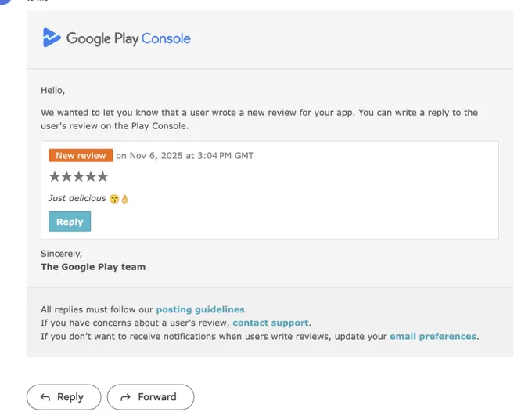Click the sender avatar at top left
The image size is (532, 419).
(5, 2)
